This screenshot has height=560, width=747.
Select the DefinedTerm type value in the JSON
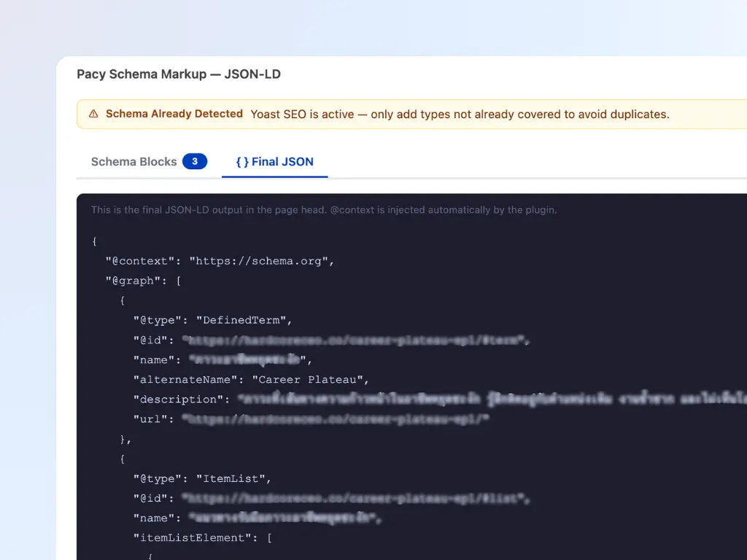(x=241, y=319)
